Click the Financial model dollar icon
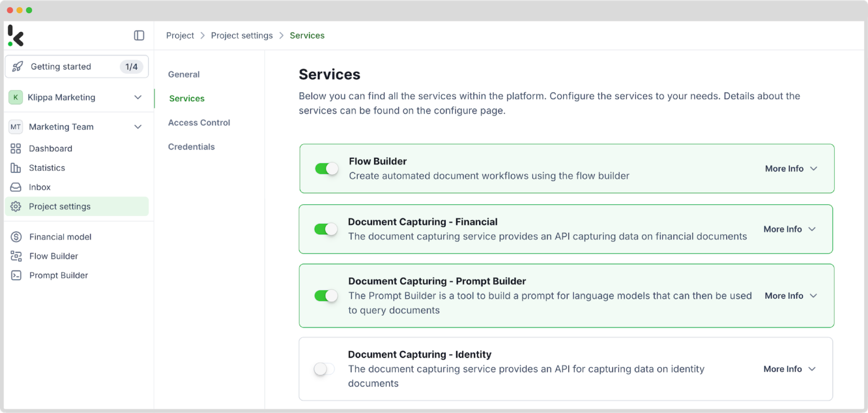The image size is (868, 413). tap(16, 237)
